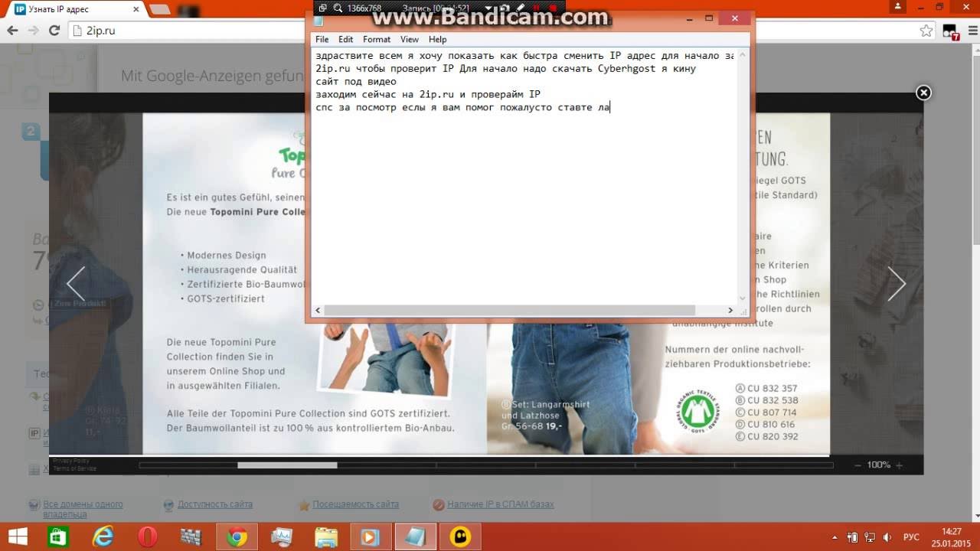Open the 'Доступность сайта' link
Screen dimensions: 980x551
[x=214, y=504]
